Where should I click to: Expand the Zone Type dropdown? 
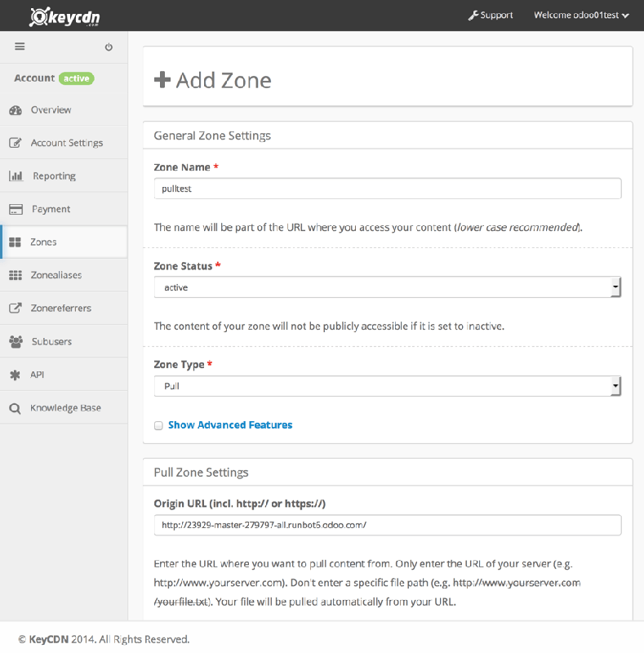click(x=388, y=386)
